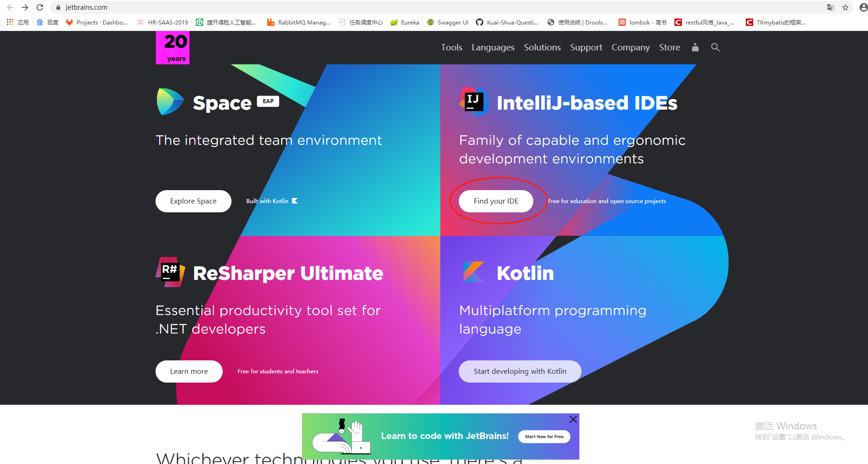Click the JetBrains 20 years logo
The width and height of the screenshot is (868, 464).
(173, 48)
